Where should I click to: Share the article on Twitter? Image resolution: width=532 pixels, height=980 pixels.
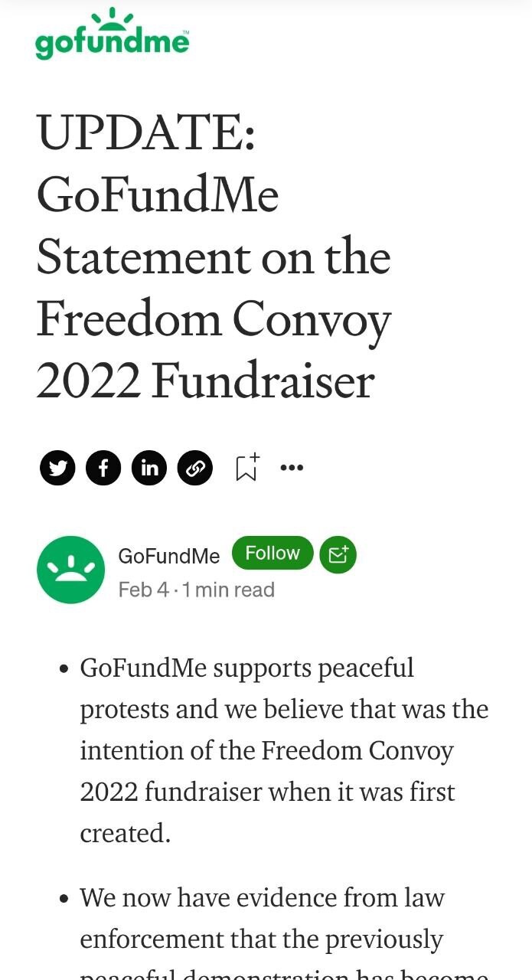click(57, 468)
